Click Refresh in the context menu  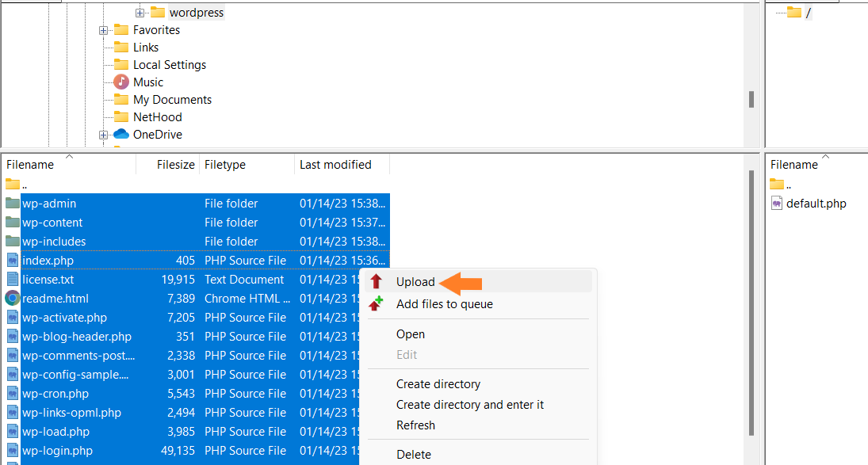pos(415,425)
